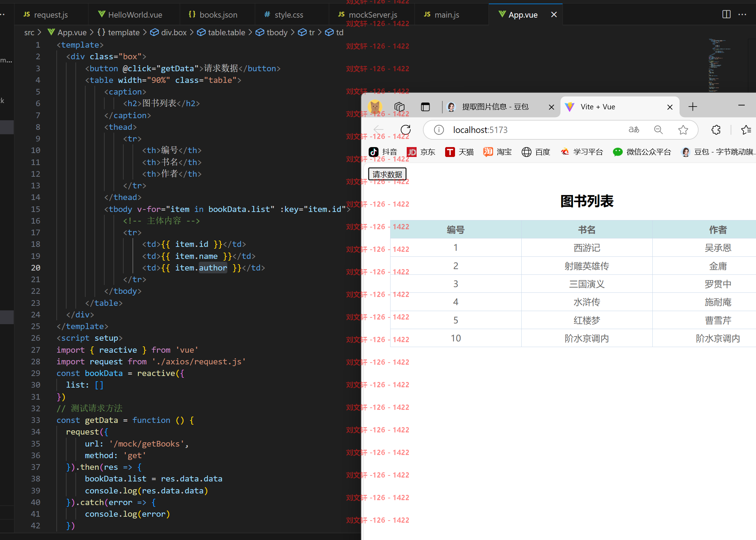Click the 三国演义 table cell

click(587, 284)
